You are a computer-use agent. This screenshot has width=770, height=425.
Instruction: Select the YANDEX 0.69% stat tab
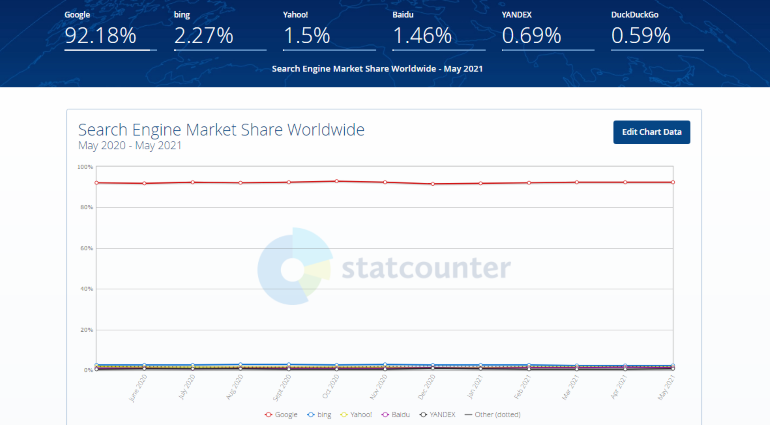pyautogui.click(x=548, y=30)
